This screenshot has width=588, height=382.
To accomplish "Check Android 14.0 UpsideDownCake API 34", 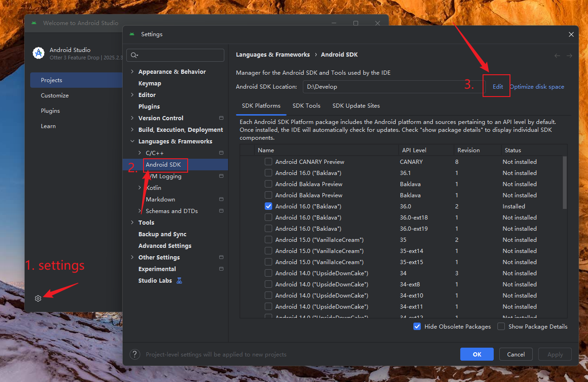I will 268,273.
